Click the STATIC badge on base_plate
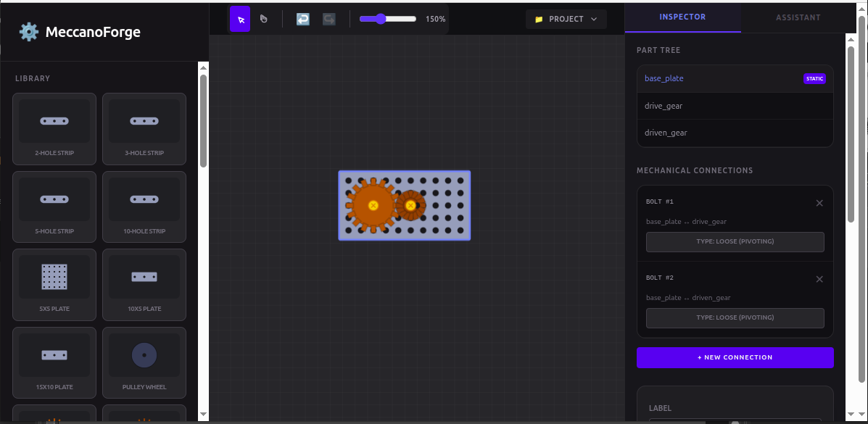The width and height of the screenshot is (868, 424). [x=814, y=78]
